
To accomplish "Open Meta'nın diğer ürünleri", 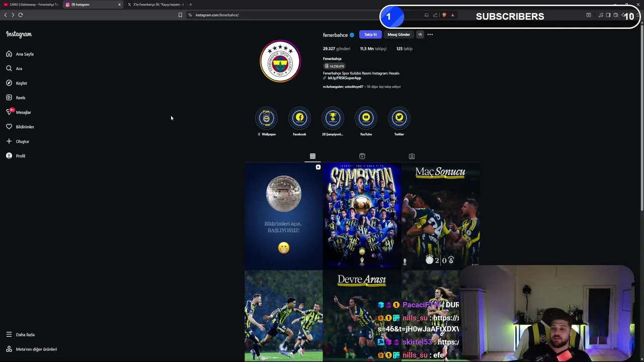I will (31, 349).
